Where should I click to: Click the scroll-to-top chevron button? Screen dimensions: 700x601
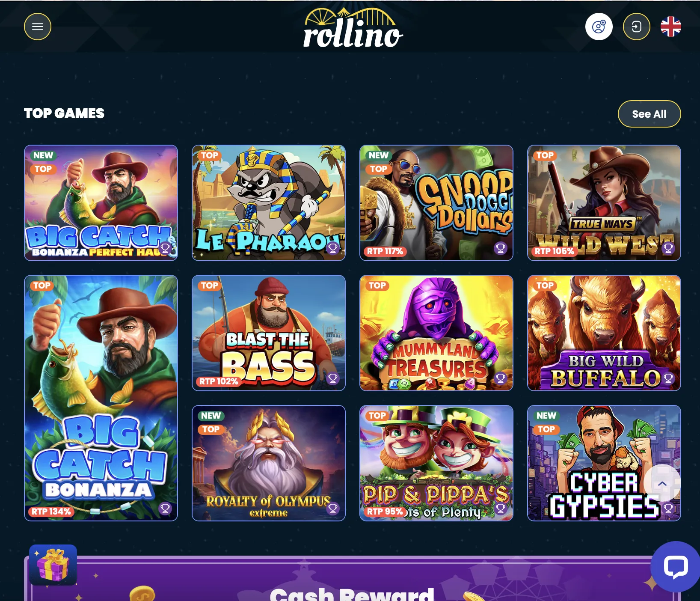point(662,483)
